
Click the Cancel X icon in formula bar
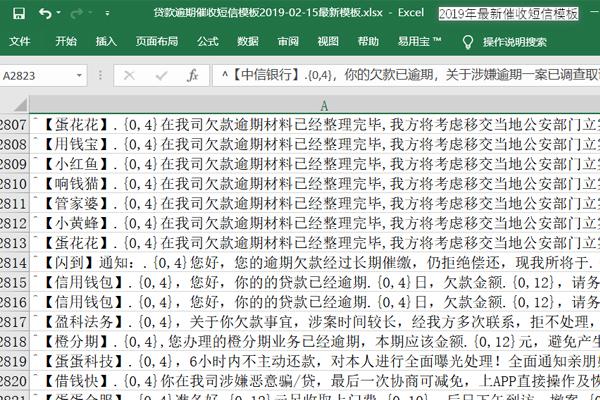pos(129,75)
